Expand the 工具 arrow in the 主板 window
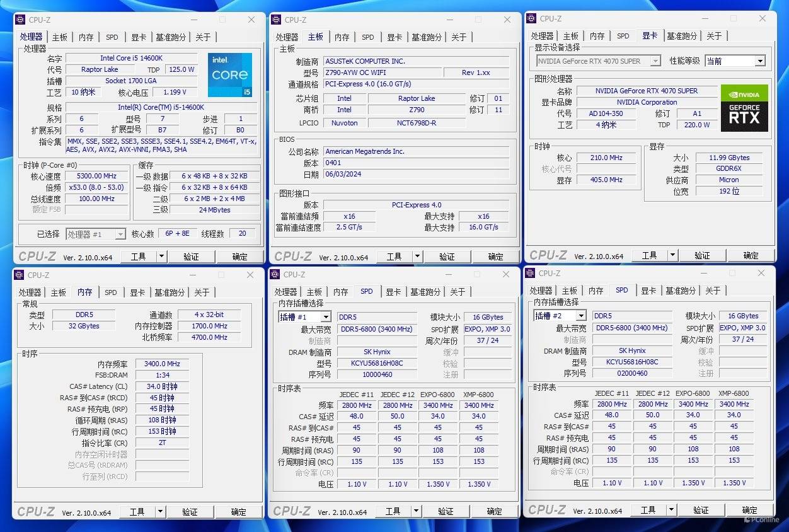789x532 pixels. click(x=417, y=257)
